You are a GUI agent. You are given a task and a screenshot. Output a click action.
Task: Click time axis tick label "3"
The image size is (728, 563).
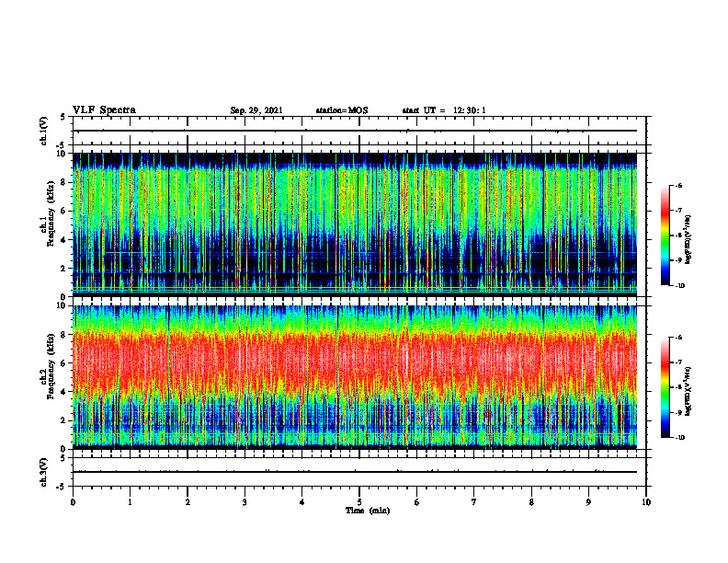245,502
